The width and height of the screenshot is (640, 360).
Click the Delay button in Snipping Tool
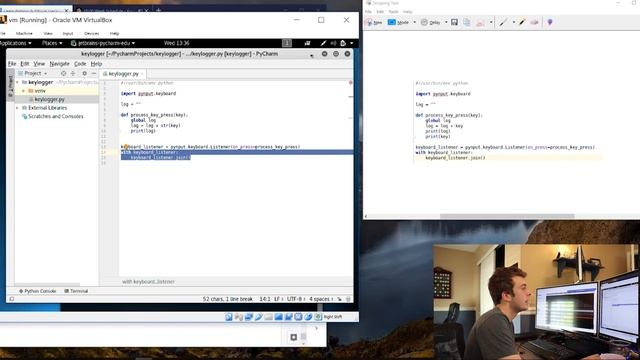431,22
